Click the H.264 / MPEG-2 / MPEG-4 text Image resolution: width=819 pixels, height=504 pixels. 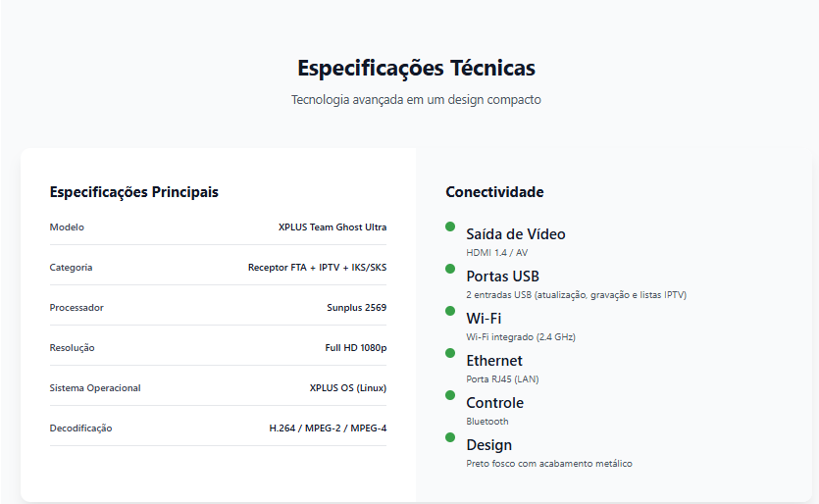(x=328, y=428)
